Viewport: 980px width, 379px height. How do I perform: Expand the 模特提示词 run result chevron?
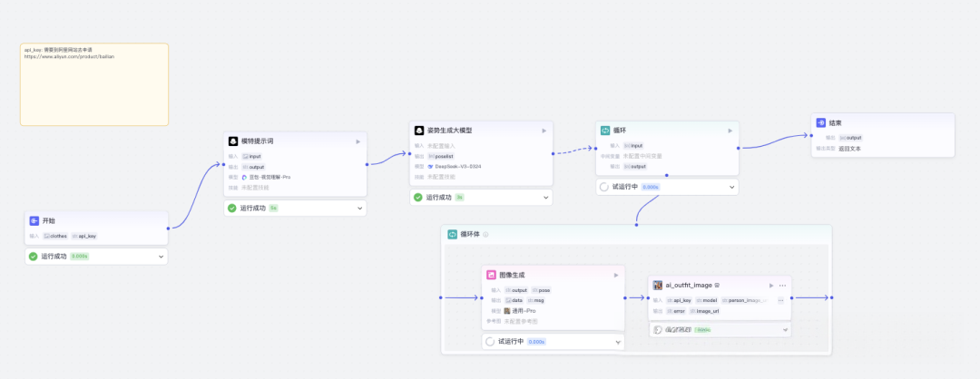click(360, 208)
